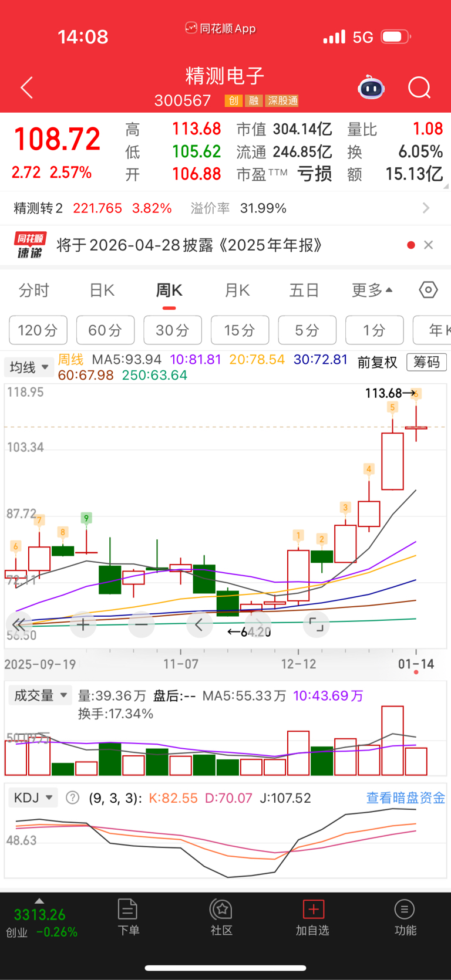The width and height of the screenshot is (451, 980).
Task: Tap the 3313.26 创业 index value
Action: 39,914
